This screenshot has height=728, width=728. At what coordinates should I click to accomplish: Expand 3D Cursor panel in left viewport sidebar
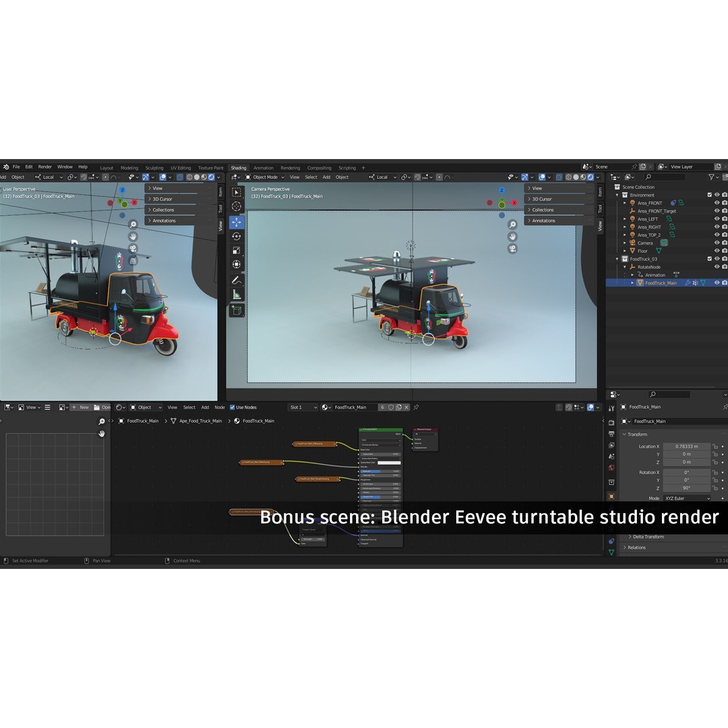pos(179,199)
